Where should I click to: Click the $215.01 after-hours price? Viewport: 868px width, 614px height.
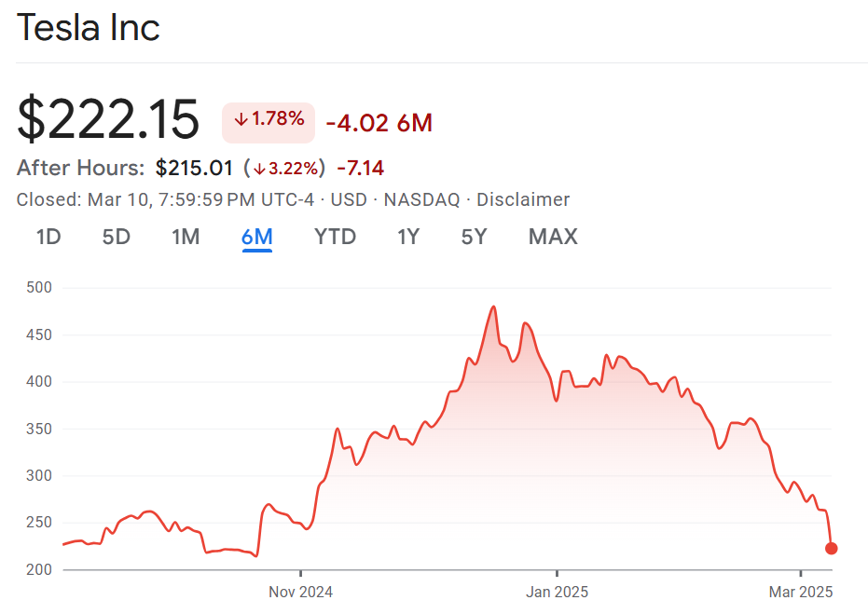pos(193,169)
